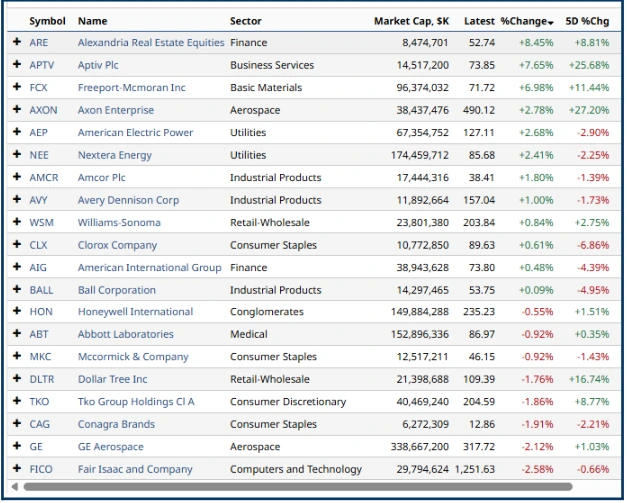This screenshot has height=503, width=627.
Task: Open the Amcor Plc name link
Action: pyautogui.click(x=102, y=178)
